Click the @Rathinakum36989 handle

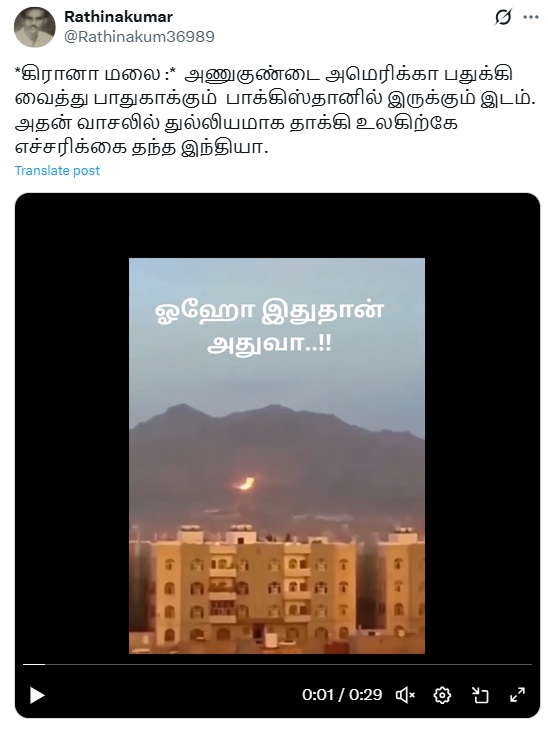[x=139, y=37]
